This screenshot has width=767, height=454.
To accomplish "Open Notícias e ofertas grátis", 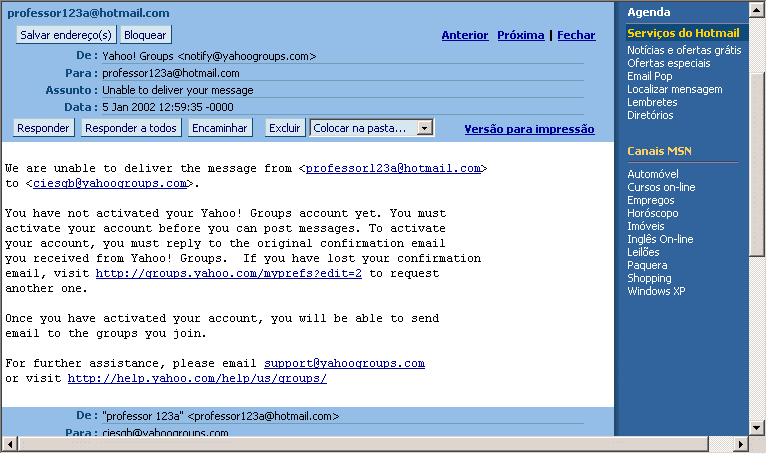I will tap(684, 50).
